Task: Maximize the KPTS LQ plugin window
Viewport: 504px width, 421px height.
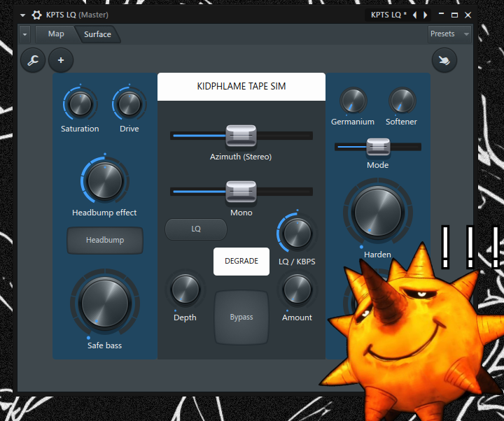Action: [454, 15]
